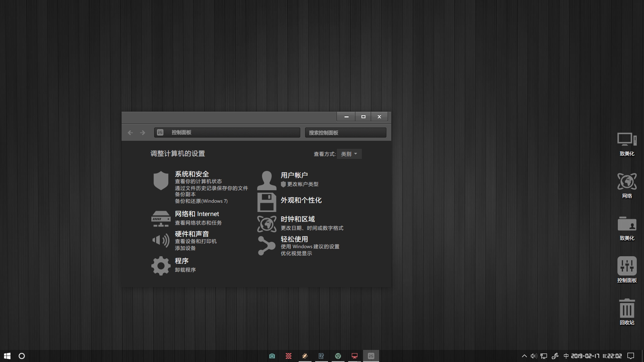
Task: Click the user accounts person icon
Action: click(x=266, y=180)
